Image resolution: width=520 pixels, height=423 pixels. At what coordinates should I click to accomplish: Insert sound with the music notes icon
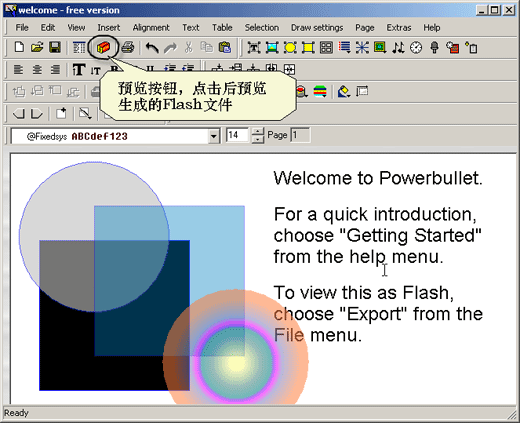coord(398,48)
